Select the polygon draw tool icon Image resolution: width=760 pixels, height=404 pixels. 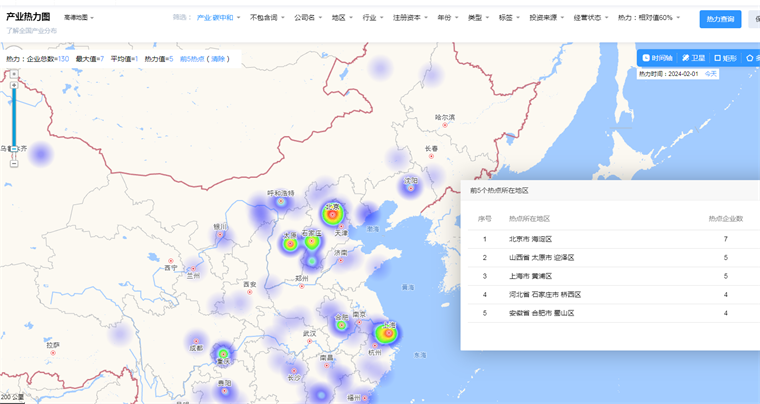(750, 58)
